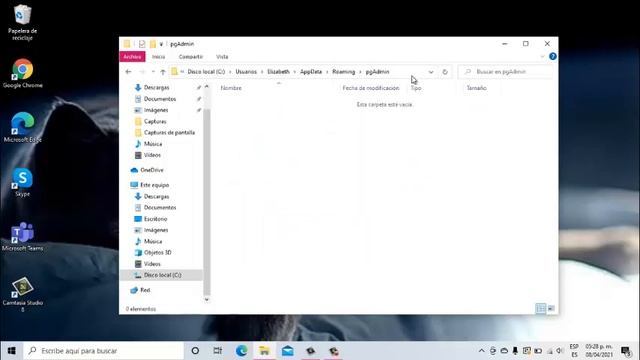Screen dimensions: 640x360
Task: Open File Explorer help question-mark icon
Action: (553, 56)
